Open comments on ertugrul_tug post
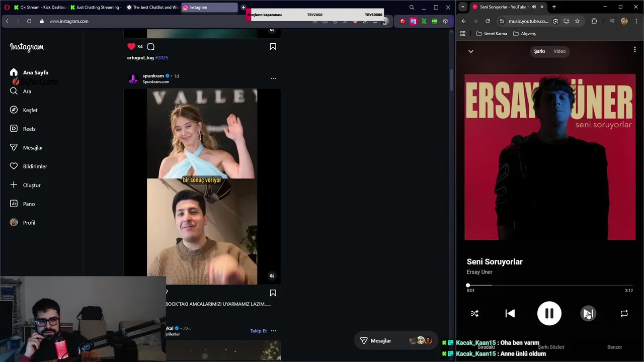Viewport: 644px width, 362px height. [x=150, y=46]
